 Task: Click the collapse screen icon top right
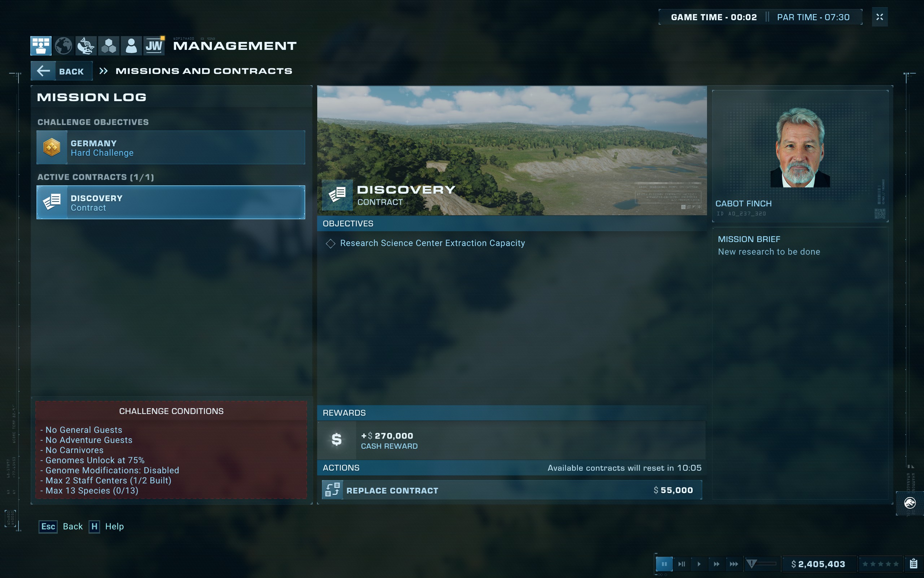click(880, 17)
